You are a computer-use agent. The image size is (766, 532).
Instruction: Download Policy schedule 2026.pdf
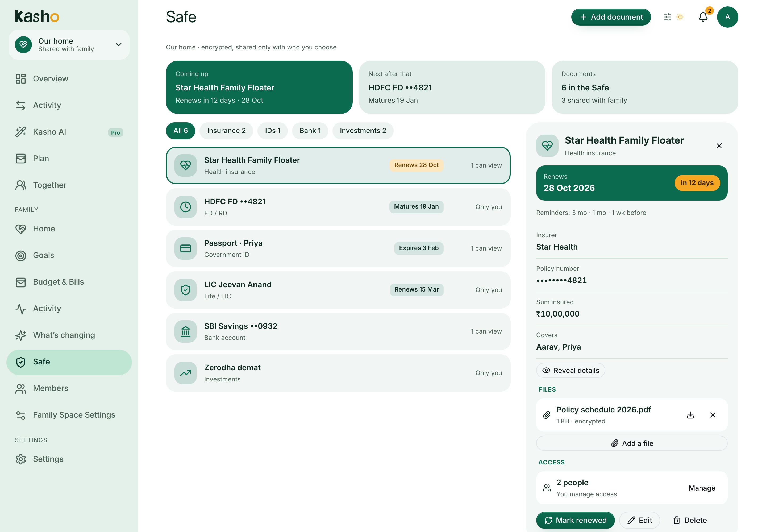[690, 415]
